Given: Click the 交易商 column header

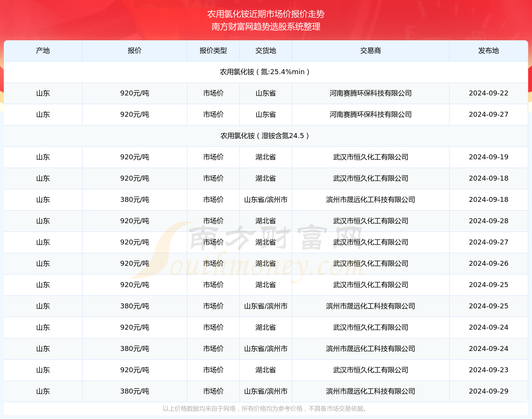Looking at the screenshot, I should pyautogui.click(x=370, y=51).
